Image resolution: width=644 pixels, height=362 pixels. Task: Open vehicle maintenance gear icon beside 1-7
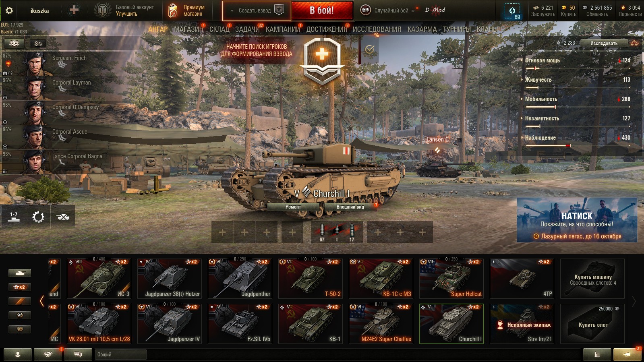[38, 217]
